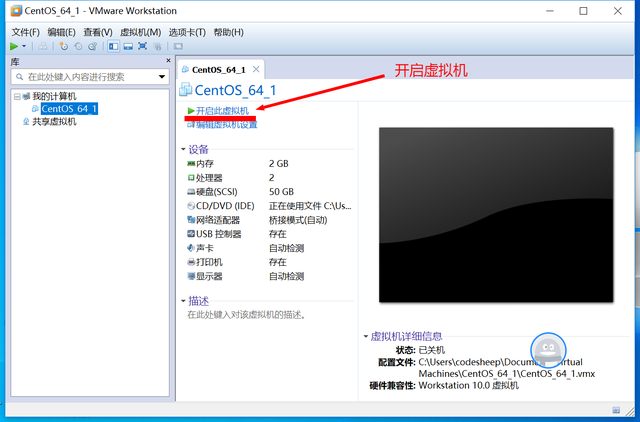Click the status bar icon at bottom right

616,410
